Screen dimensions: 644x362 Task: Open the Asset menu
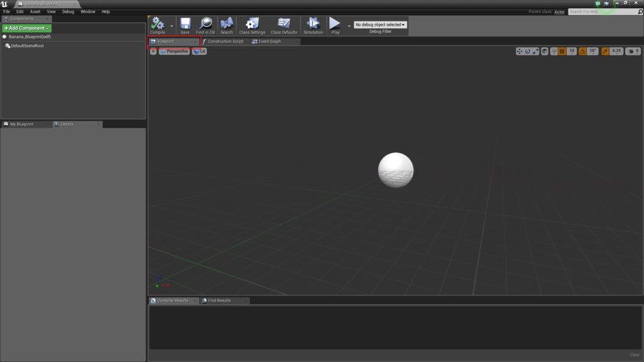(35, 11)
